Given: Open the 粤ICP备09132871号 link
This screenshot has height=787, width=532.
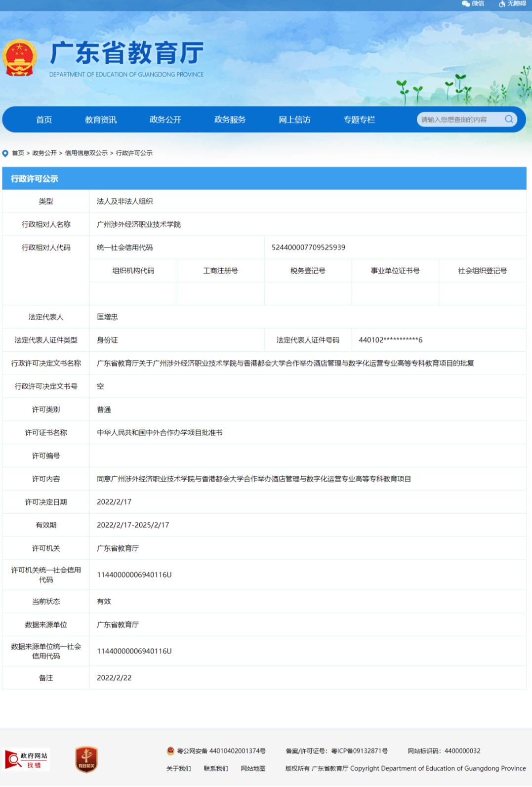Looking at the screenshot, I should point(359,751).
